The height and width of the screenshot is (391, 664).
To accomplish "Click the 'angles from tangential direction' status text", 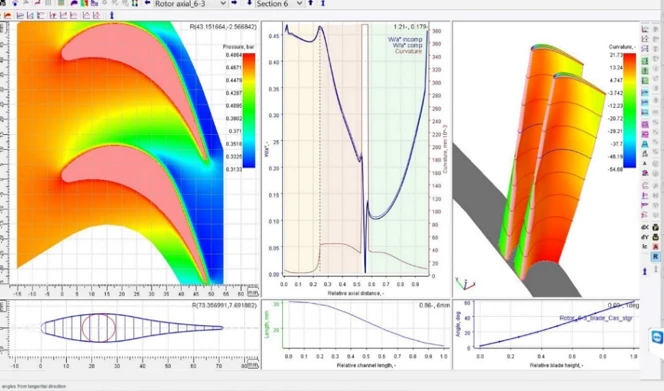I will pos(34,386).
